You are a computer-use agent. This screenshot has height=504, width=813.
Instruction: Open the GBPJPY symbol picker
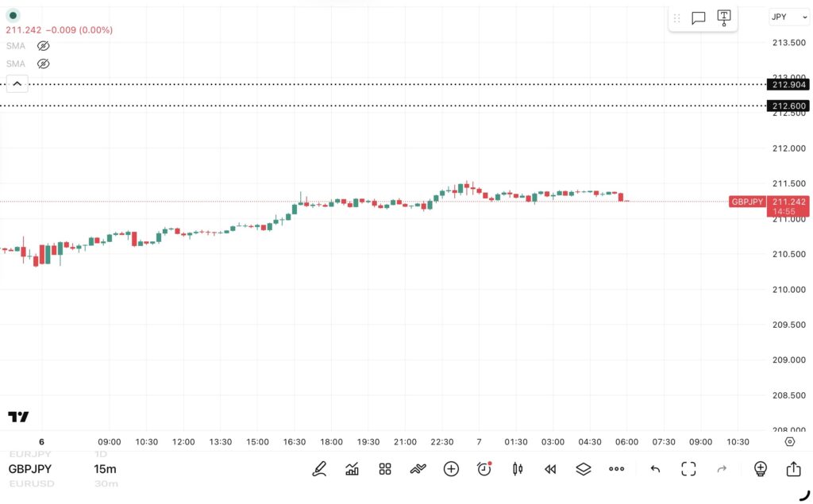point(32,469)
